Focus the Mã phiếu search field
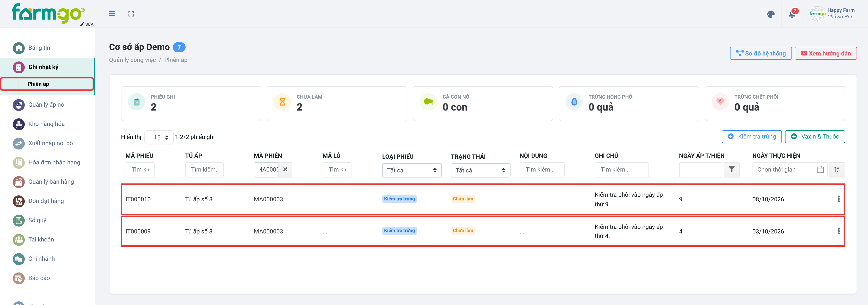 pos(140,170)
